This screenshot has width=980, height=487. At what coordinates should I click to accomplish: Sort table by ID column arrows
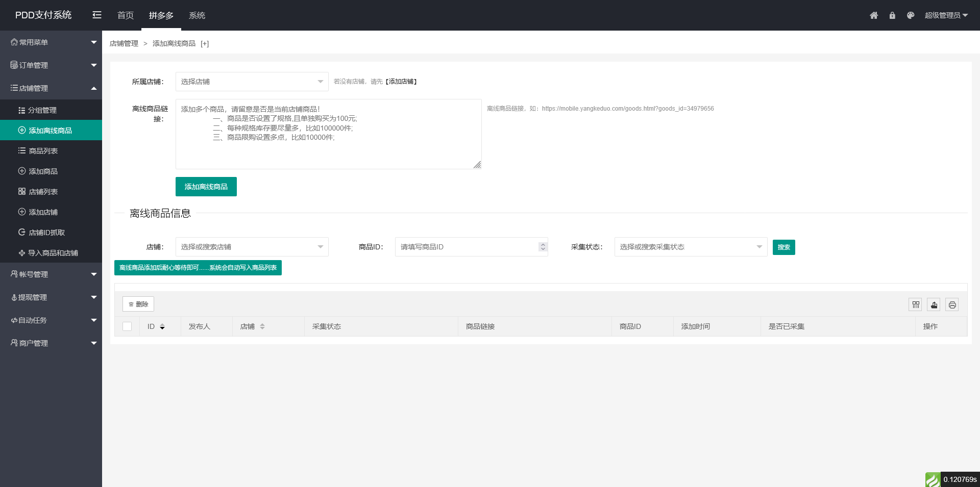[x=162, y=327]
